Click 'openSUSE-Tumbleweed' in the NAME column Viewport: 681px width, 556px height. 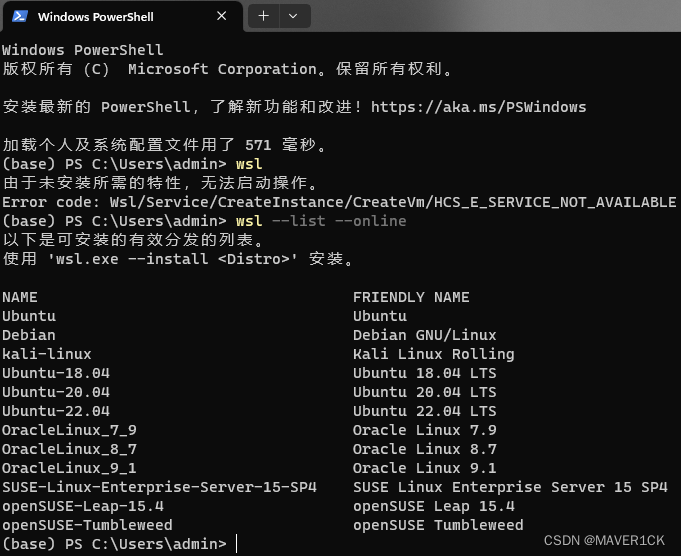pyautogui.click(x=87, y=525)
